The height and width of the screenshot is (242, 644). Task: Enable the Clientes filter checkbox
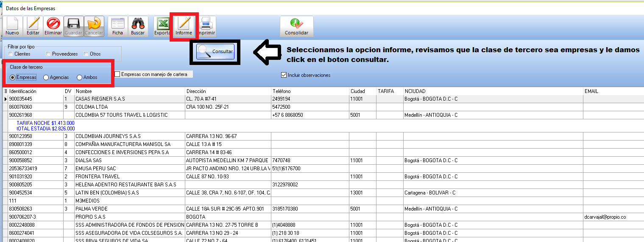coord(11,54)
